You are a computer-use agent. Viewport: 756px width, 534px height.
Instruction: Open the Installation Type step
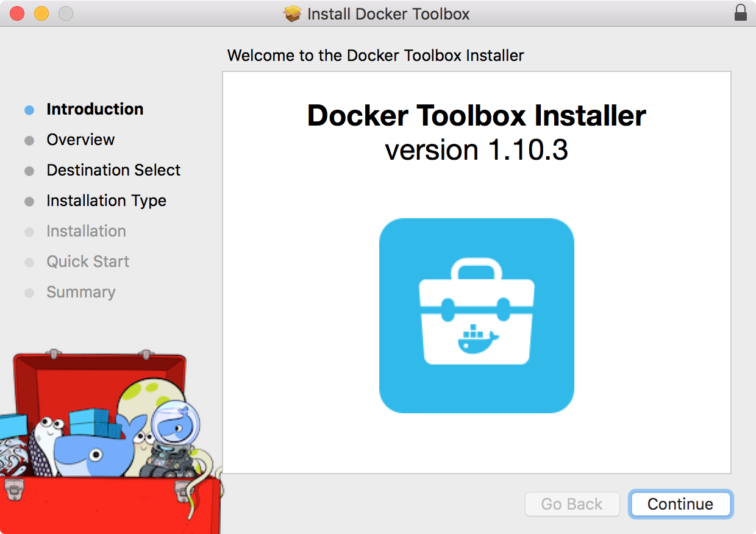click(x=106, y=201)
